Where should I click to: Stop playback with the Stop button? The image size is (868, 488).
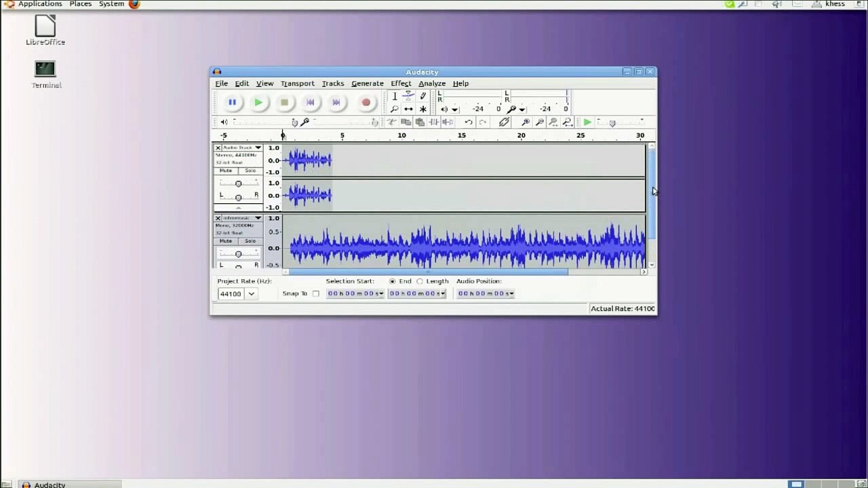[x=285, y=102]
